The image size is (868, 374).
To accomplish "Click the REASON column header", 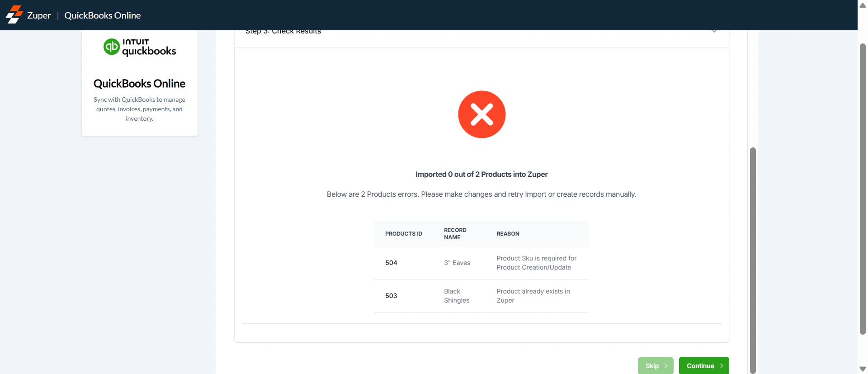I will (508, 234).
